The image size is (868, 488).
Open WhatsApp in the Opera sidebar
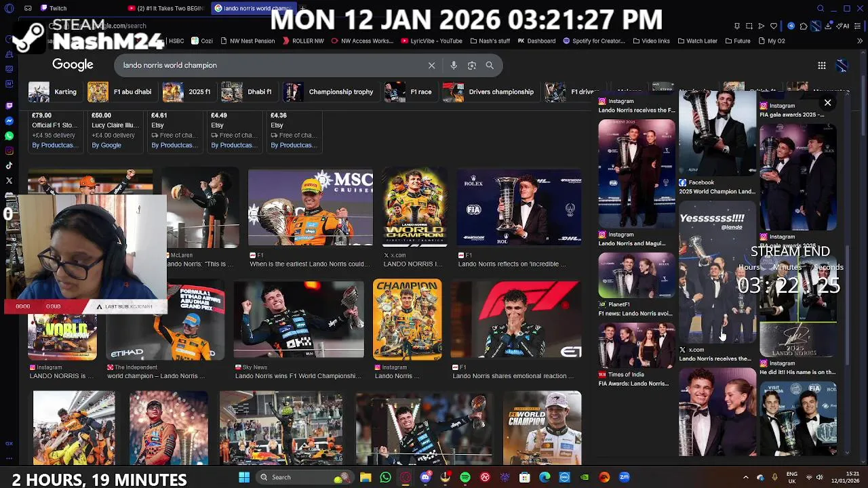coord(9,136)
